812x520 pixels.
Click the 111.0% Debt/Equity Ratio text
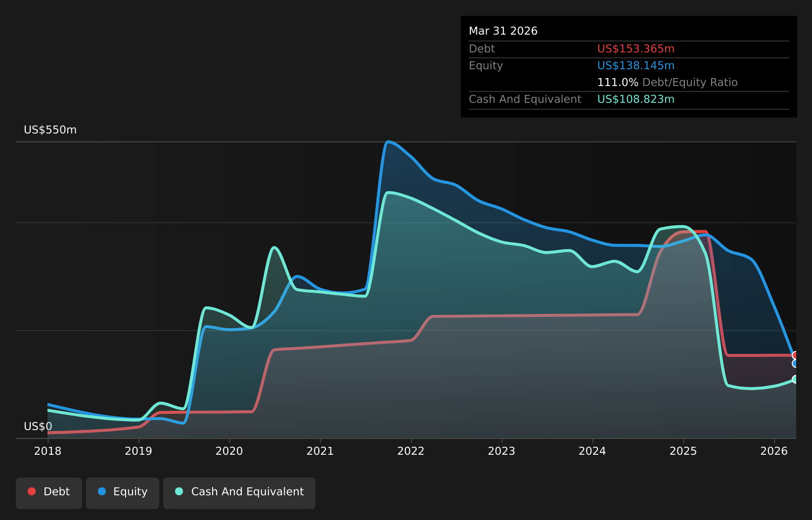668,83
